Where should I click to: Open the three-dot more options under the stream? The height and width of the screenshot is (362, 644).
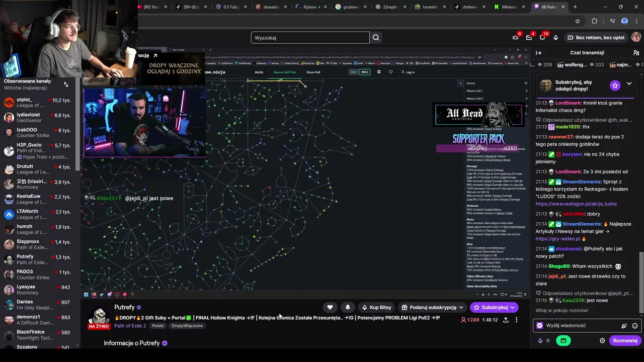(x=516, y=320)
